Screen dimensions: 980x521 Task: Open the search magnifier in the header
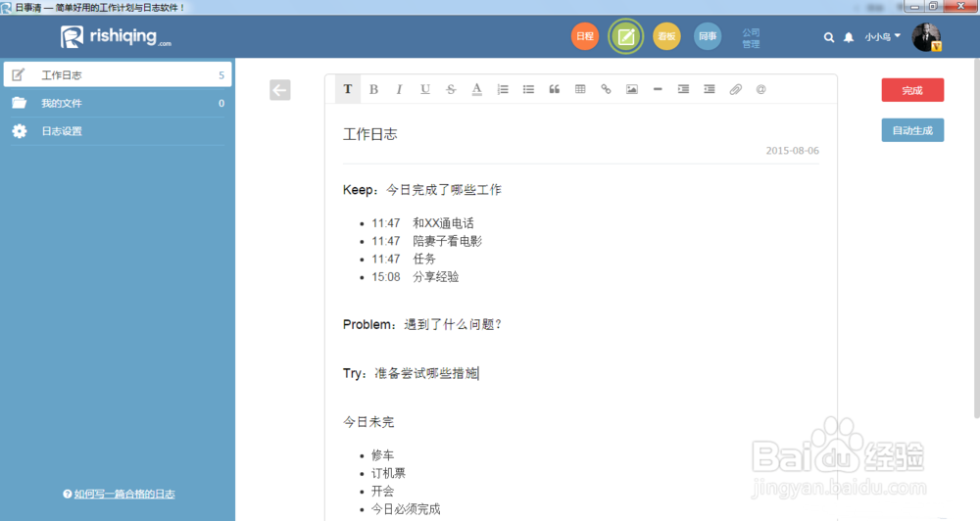(x=829, y=37)
